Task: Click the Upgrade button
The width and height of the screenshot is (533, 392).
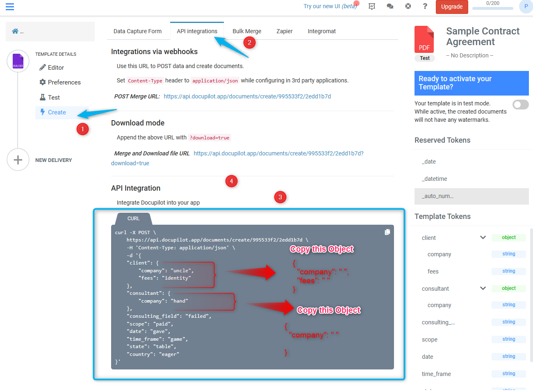Action: pyautogui.click(x=452, y=7)
